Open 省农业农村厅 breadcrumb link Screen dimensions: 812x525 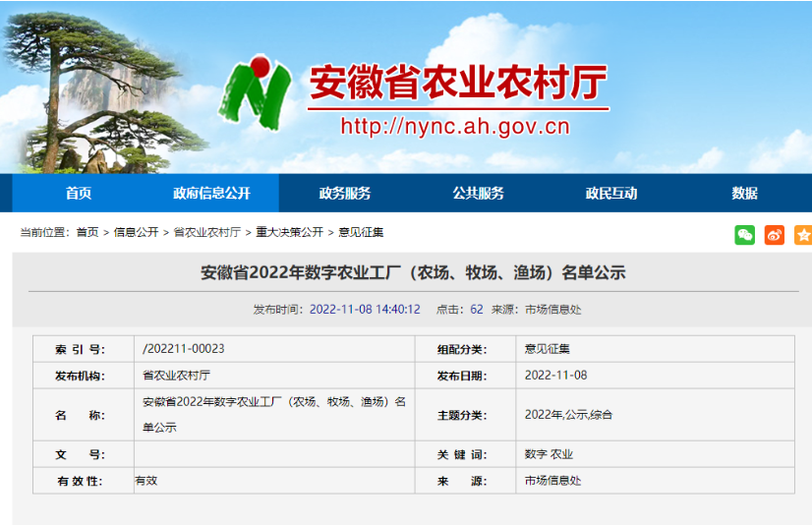pyautogui.click(x=206, y=232)
